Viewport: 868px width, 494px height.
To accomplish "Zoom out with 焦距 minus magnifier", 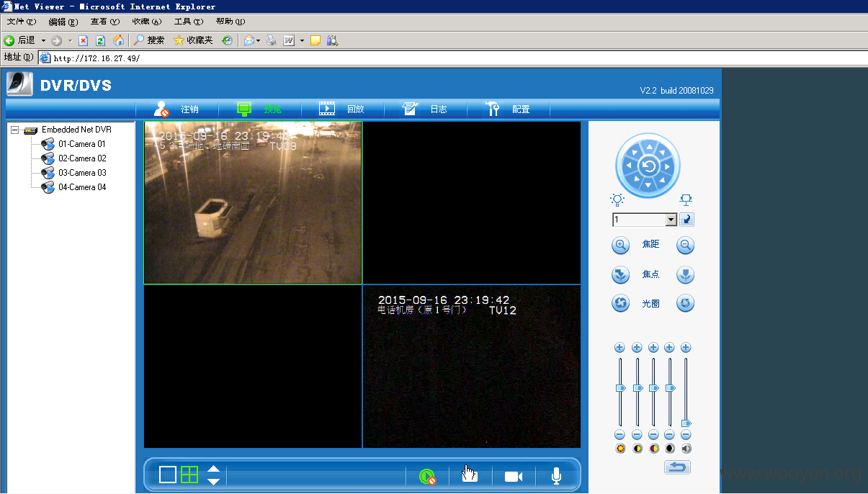I will click(685, 246).
